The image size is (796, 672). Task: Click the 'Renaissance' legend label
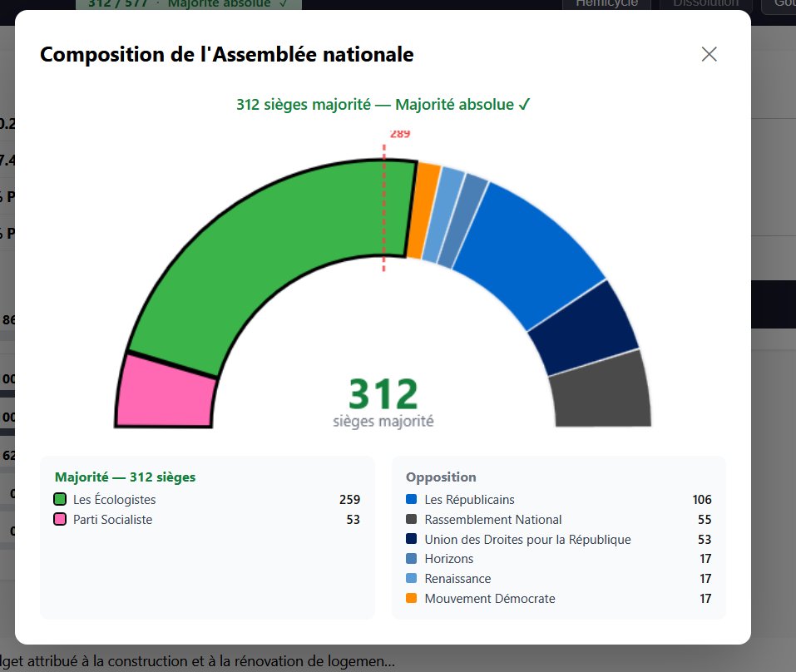coord(458,579)
